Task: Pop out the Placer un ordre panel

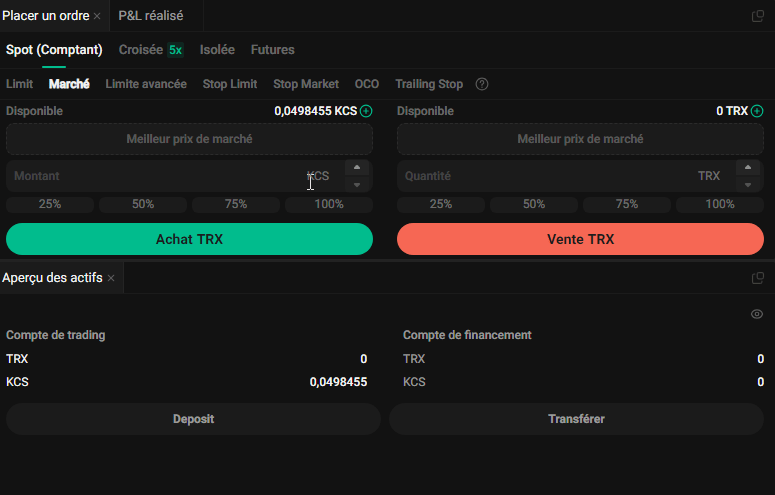Action: pyautogui.click(x=757, y=16)
